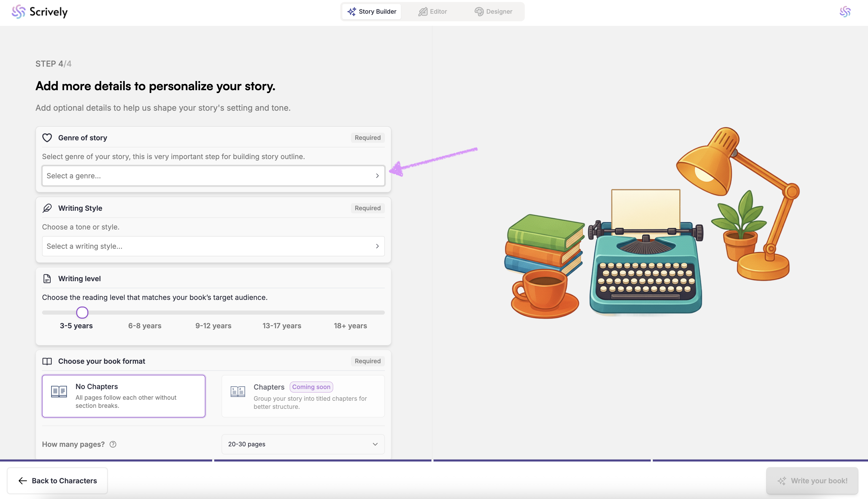Select the 18+ years label
Image resolution: width=868 pixels, height=499 pixels.
(x=350, y=325)
